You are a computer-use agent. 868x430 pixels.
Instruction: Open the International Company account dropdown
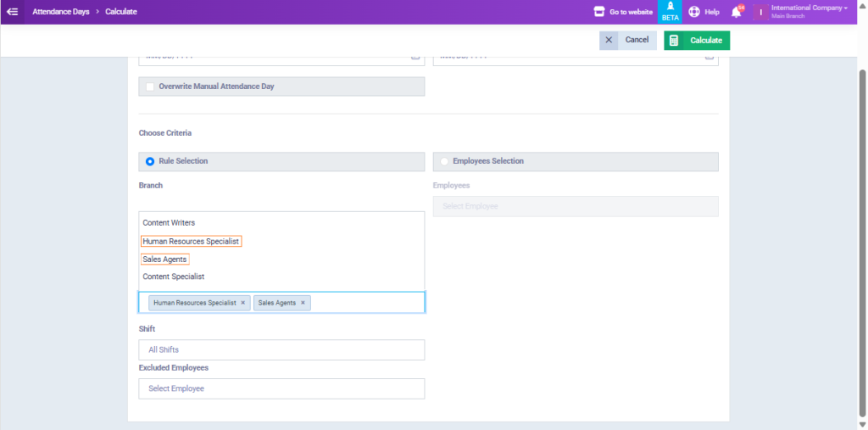coord(810,12)
